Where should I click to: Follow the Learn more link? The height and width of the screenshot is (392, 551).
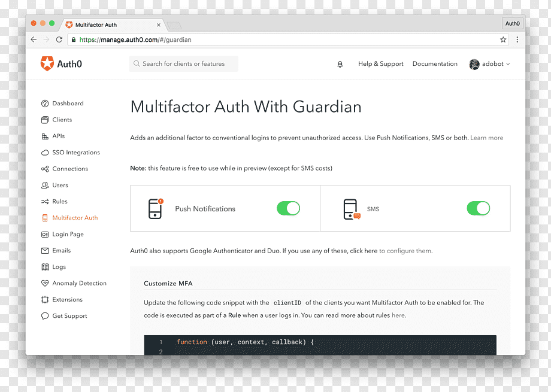(x=487, y=138)
